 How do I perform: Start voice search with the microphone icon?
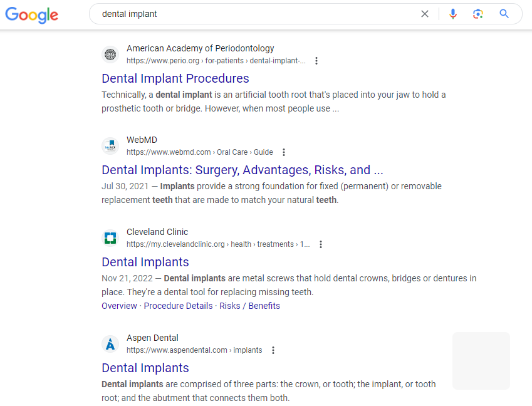pyautogui.click(x=452, y=14)
